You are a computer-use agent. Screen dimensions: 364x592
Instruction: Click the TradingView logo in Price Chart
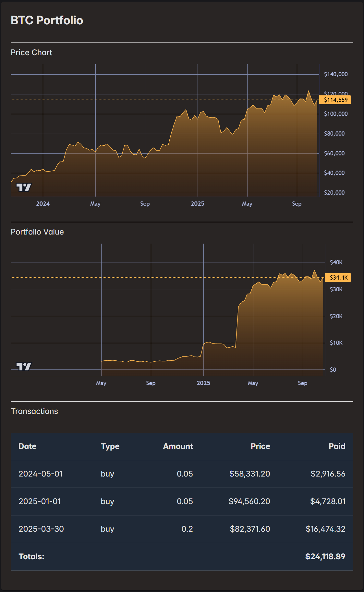24,187
